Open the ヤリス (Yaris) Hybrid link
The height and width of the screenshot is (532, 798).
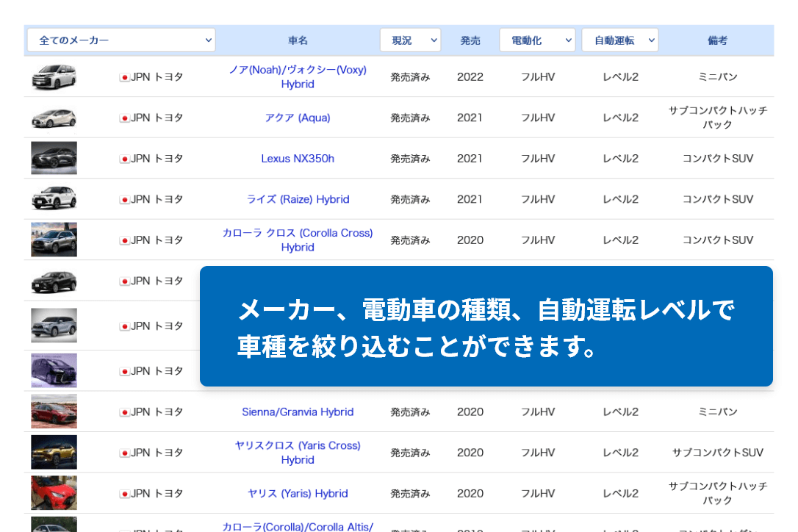[298, 493]
